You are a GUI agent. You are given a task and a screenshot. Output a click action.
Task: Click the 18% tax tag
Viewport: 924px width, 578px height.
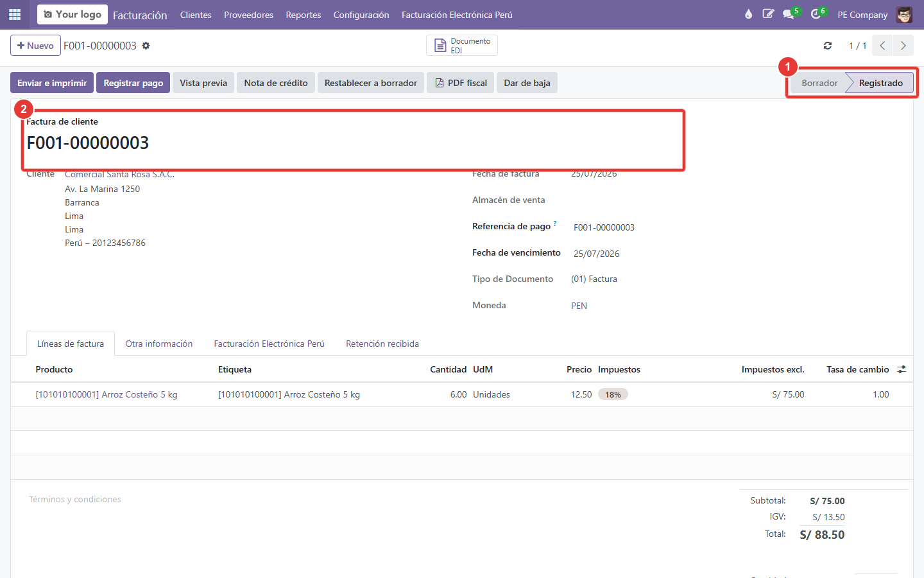pyautogui.click(x=613, y=394)
